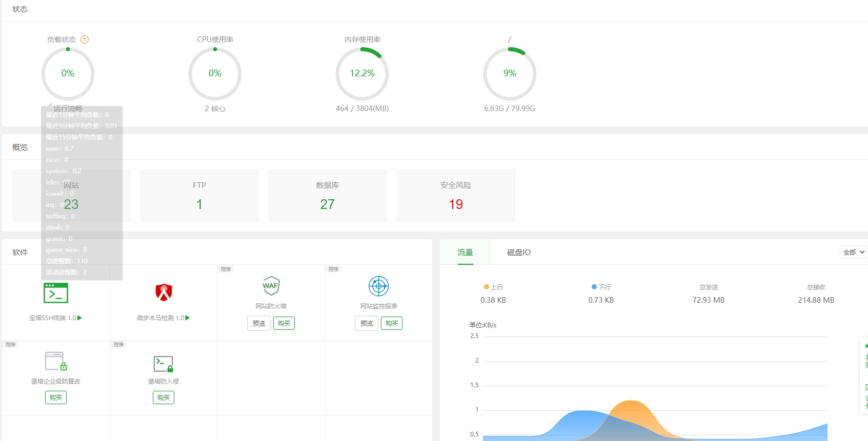Click the 网站防火墙 label text

click(271, 306)
